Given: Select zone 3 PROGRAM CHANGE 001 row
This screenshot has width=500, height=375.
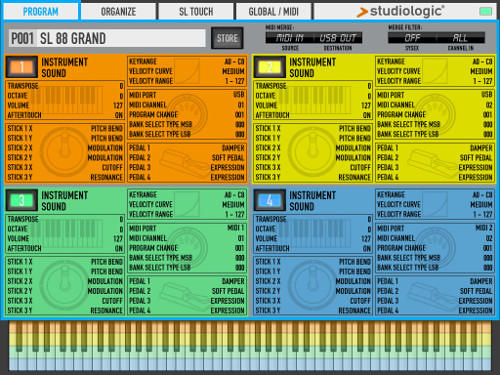Looking at the screenshot, I should [x=187, y=248].
